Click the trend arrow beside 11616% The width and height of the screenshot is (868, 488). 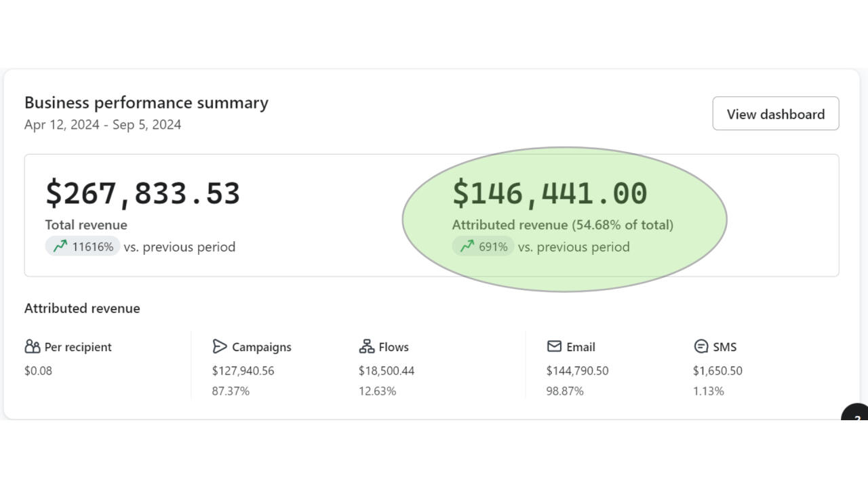60,247
